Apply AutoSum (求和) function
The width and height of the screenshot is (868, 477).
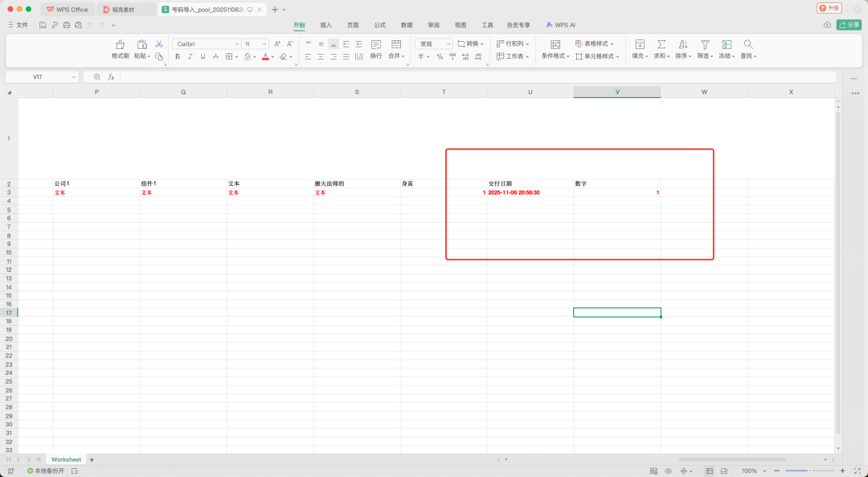pos(661,45)
